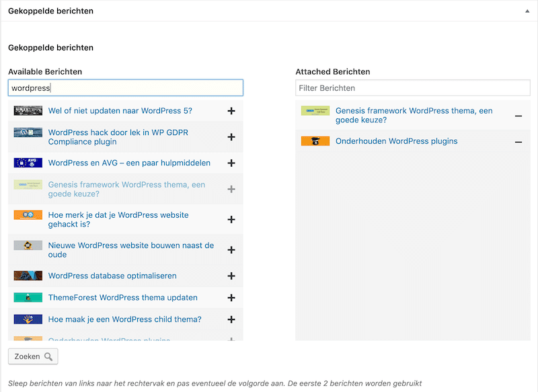The image size is (538, 392).
Task: Click green thumbnail of 'ThemeForest WordPress thema updaten'
Action: [x=28, y=297]
